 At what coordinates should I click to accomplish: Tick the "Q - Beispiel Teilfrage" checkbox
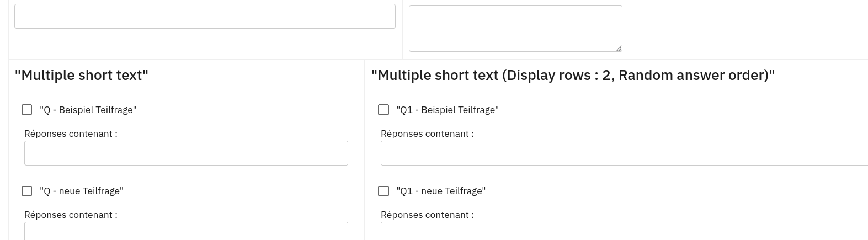27,110
